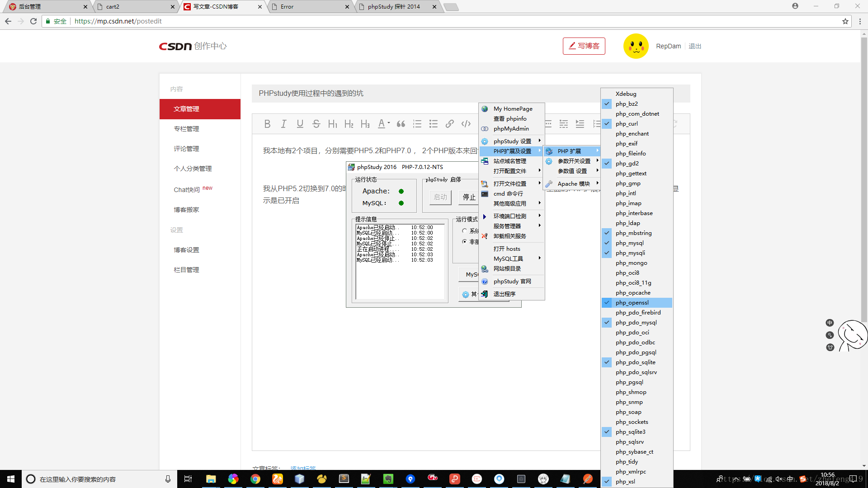Viewport: 868px width, 488px height.
Task: Set Heading 1 style in editor
Action: (x=332, y=124)
